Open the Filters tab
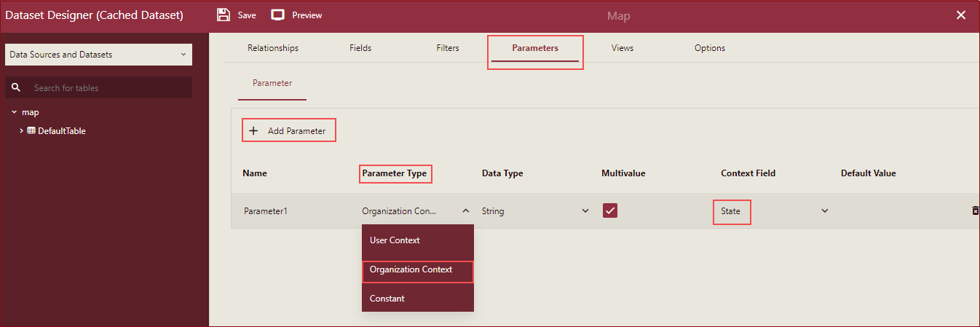Screen dimensions: 980x327 [448, 48]
